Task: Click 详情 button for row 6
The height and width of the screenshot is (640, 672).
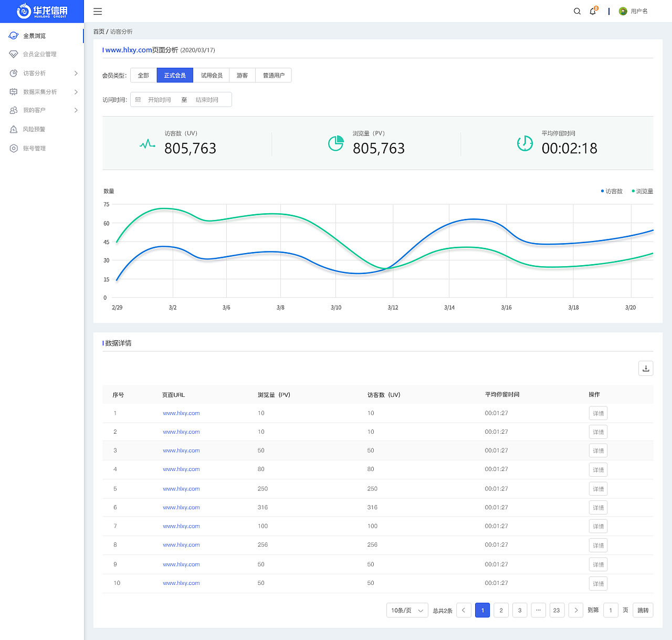Action: tap(598, 508)
